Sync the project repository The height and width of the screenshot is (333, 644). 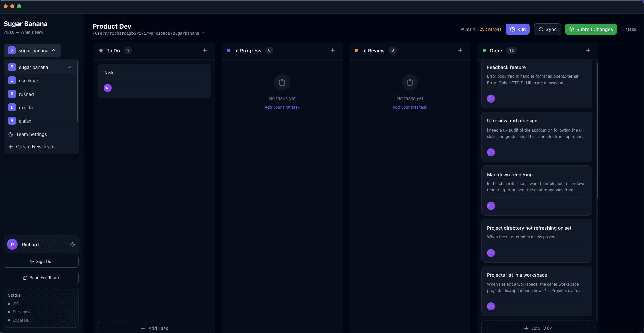click(547, 29)
